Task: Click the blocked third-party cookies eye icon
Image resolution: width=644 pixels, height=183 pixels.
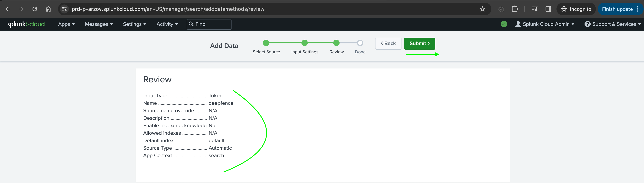Action: [x=501, y=9]
